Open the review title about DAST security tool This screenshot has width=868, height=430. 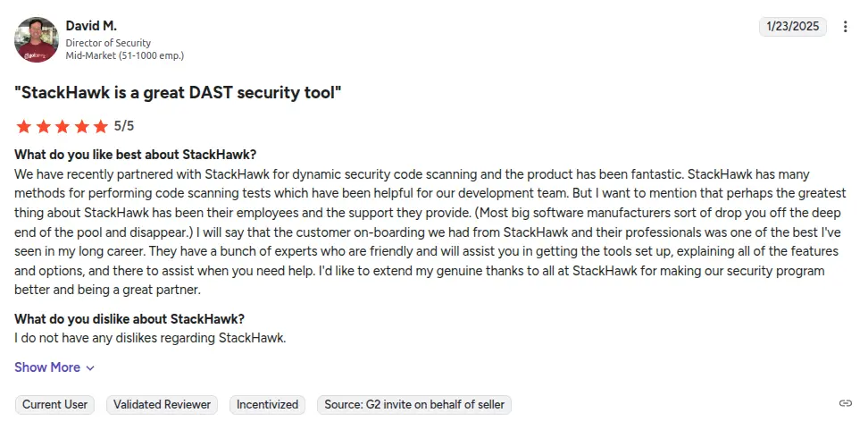pyautogui.click(x=178, y=91)
